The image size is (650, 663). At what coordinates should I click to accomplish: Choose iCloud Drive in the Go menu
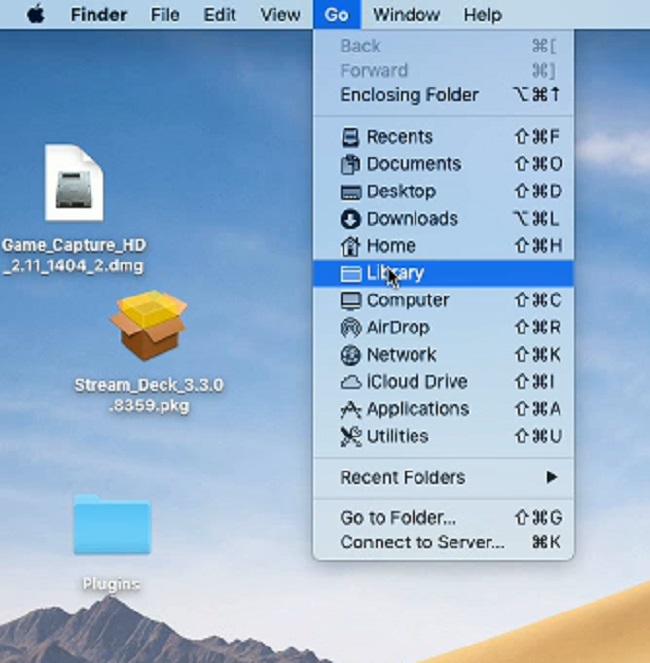coord(443,382)
